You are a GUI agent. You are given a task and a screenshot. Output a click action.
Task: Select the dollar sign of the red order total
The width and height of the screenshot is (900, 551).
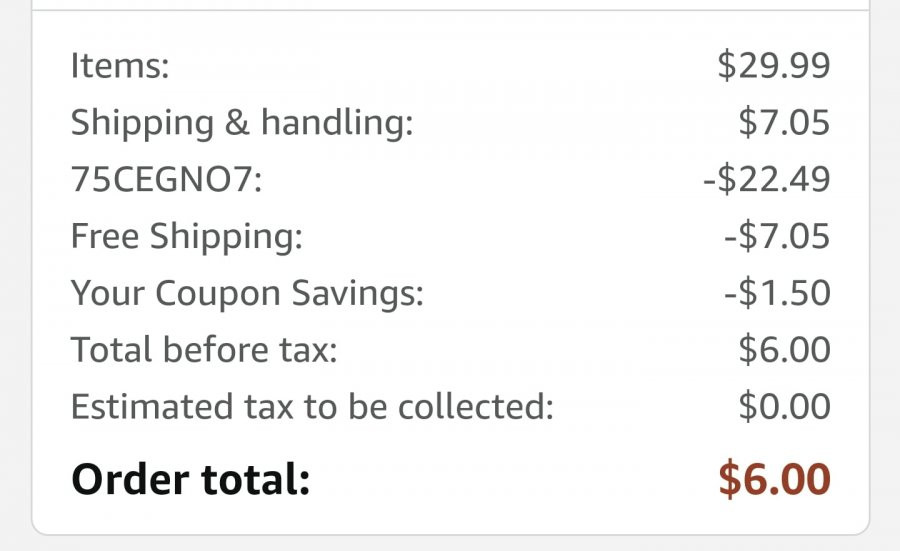[x=730, y=478]
